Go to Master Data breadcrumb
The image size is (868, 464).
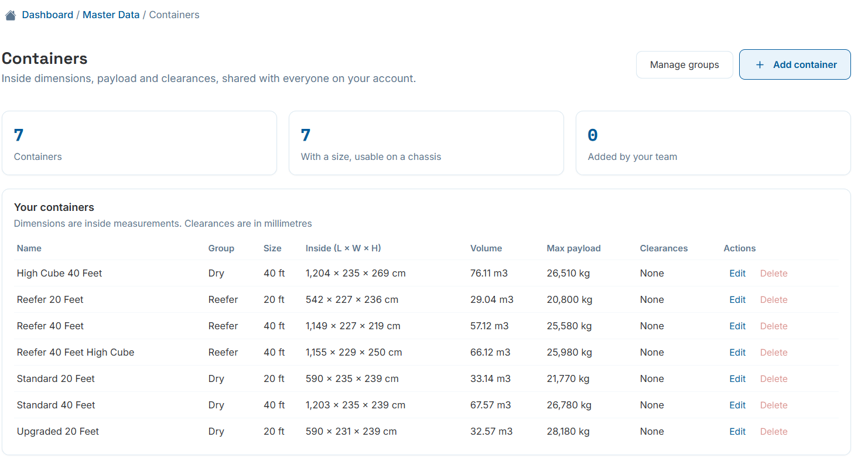pos(111,15)
